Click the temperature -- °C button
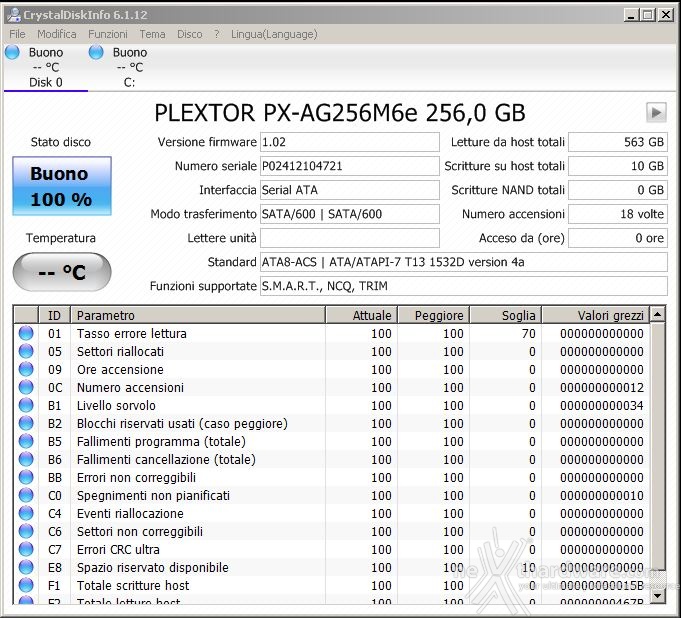Image resolution: width=681 pixels, height=618 pixels. click(x=62, y=272)
